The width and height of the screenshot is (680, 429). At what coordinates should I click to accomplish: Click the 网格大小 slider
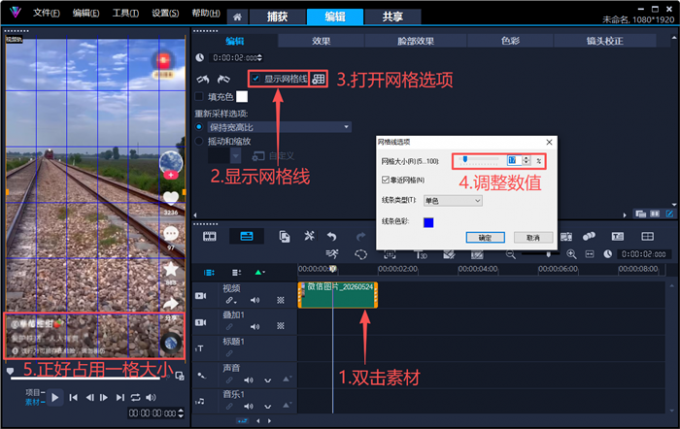pyautogui.click(x=479, y=160)
